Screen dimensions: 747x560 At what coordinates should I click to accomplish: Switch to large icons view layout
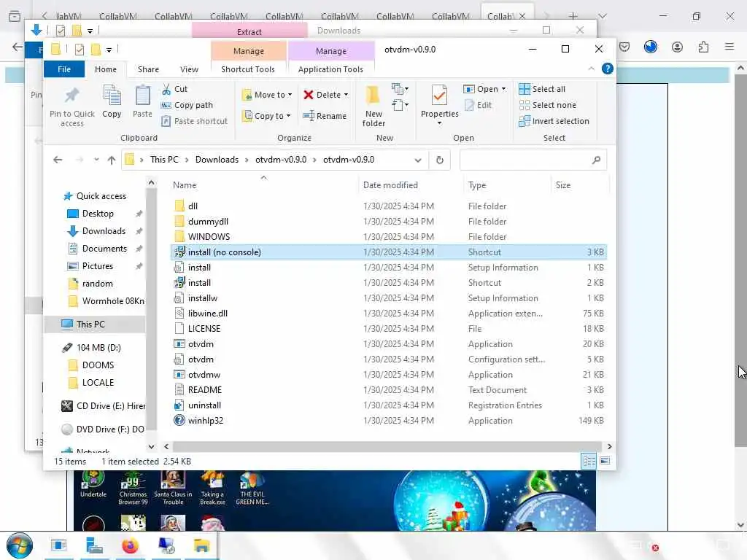[x=605, y=461]
